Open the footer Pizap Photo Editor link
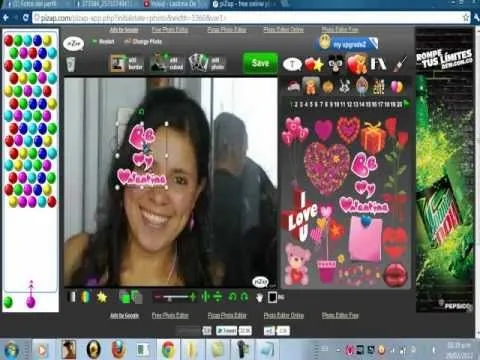Screen dimensions: 480x360 click(227, 315)
